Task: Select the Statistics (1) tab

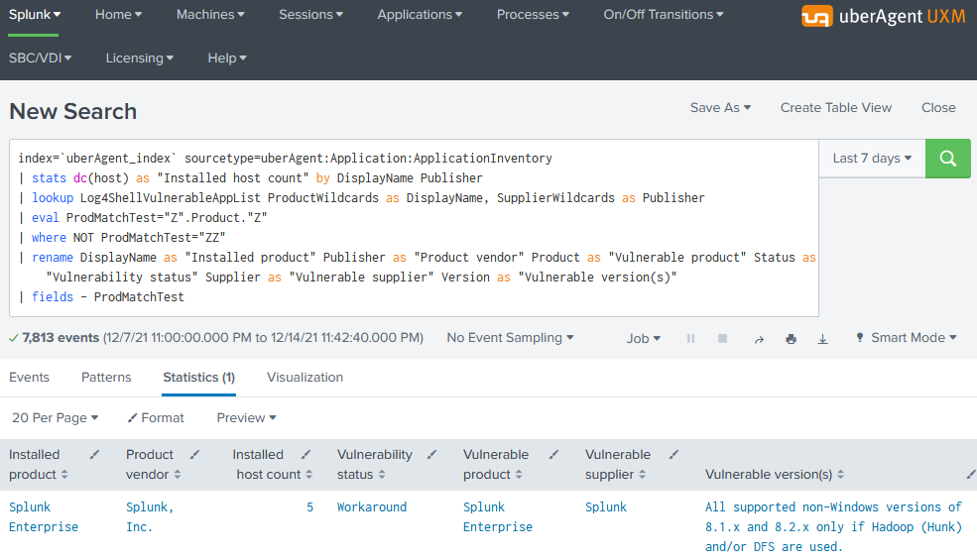Action: (198, 378)
